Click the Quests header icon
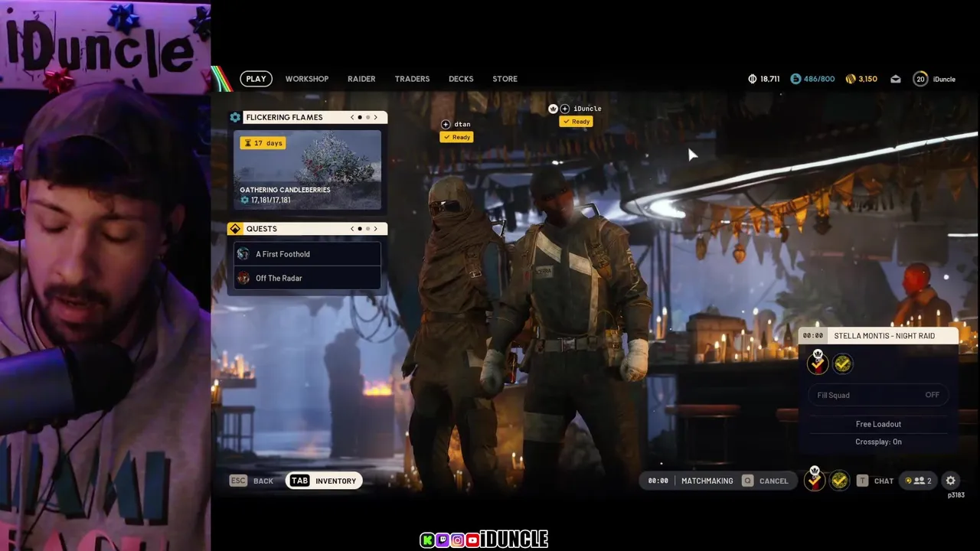This screenshot has height=551, width=980. click(x=235, y=229)
